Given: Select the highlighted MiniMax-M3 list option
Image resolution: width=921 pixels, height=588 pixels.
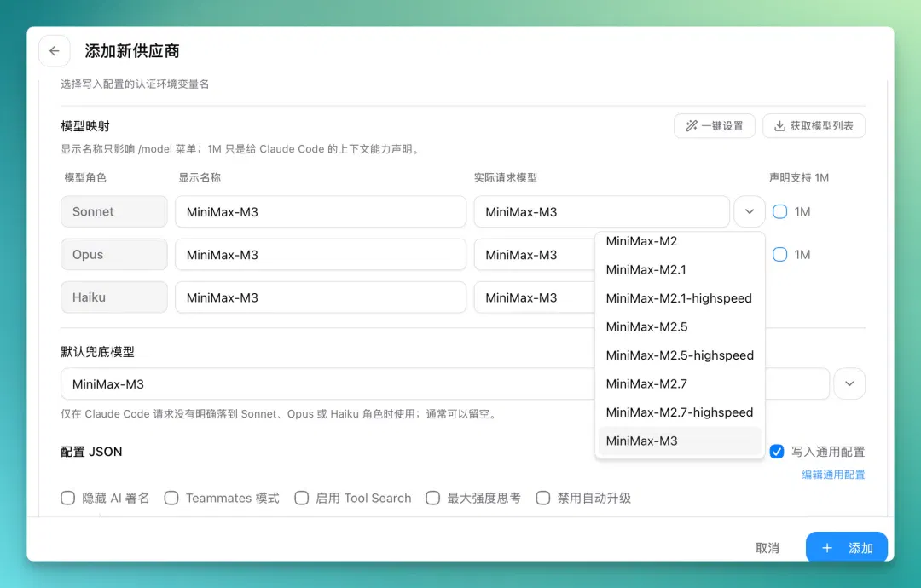Looking at the screenshot, I should 680,441.
